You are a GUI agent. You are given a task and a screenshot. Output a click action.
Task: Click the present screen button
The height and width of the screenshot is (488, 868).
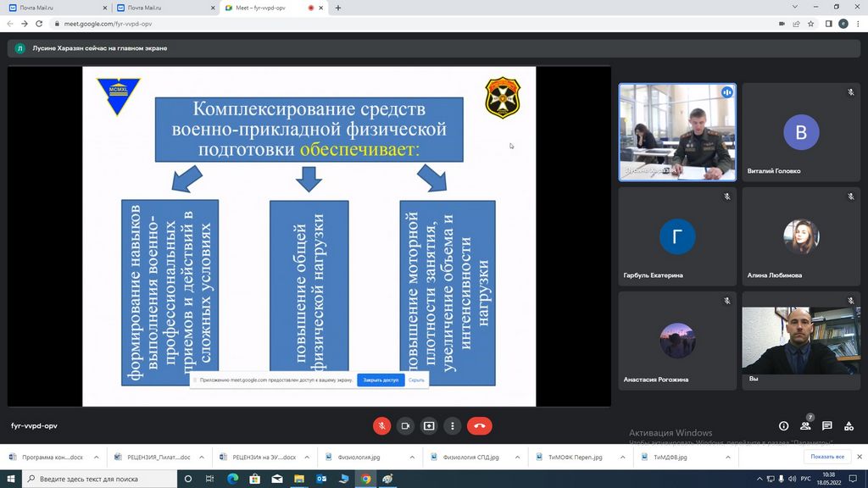tap(429, 426)
